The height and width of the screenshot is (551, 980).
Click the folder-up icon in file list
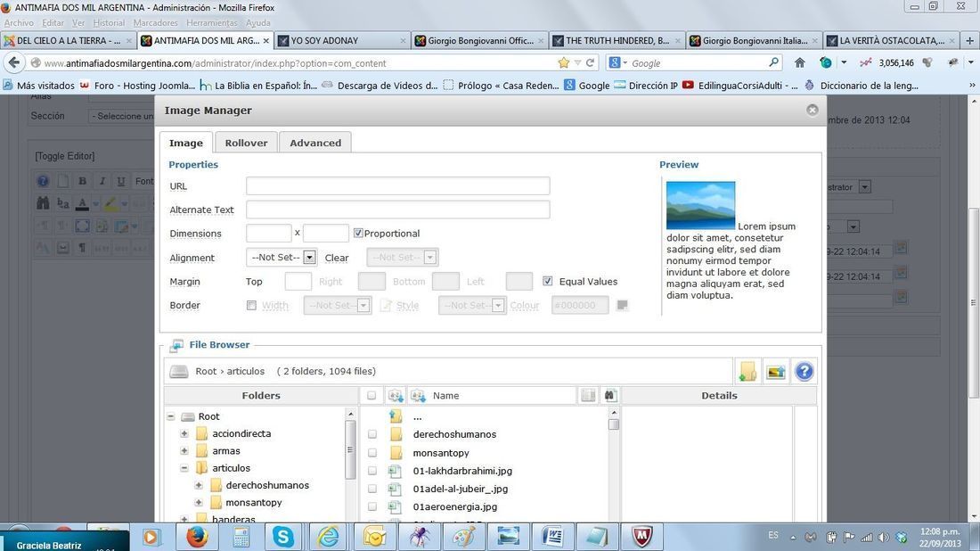click(x=395, y=415)
